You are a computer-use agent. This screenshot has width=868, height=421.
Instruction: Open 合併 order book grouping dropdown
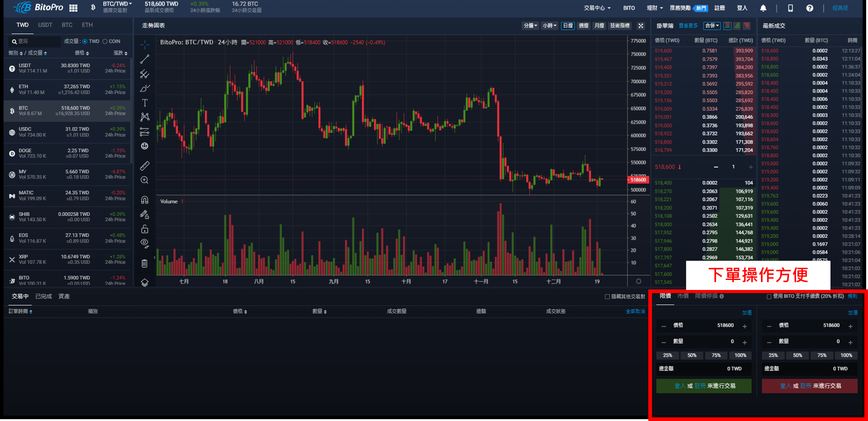(712, 26)
